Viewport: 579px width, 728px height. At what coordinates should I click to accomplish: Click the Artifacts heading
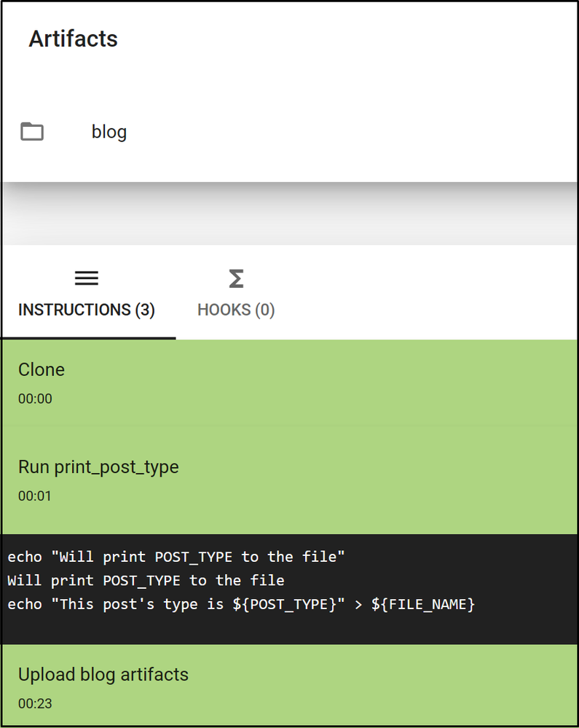click(74, 39)
